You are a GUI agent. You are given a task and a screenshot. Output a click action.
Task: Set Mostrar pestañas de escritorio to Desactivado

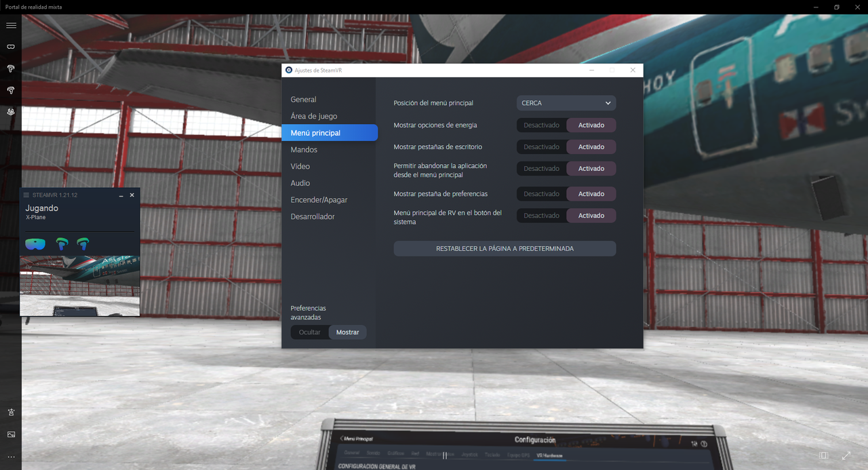click(541, 146)
